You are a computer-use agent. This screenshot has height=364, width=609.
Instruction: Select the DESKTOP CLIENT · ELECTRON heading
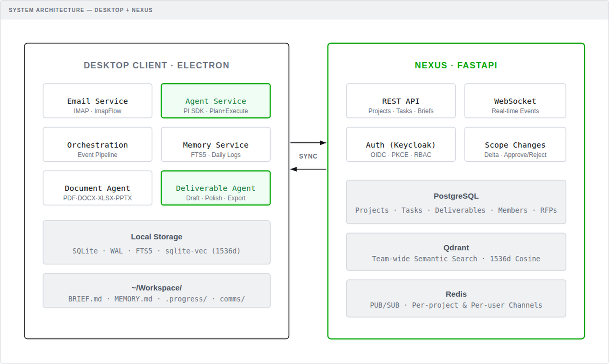coord(156,65)
